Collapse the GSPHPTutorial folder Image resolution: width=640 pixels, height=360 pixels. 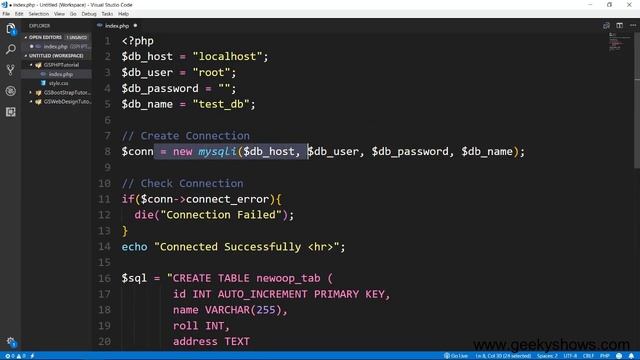(31, 65)
